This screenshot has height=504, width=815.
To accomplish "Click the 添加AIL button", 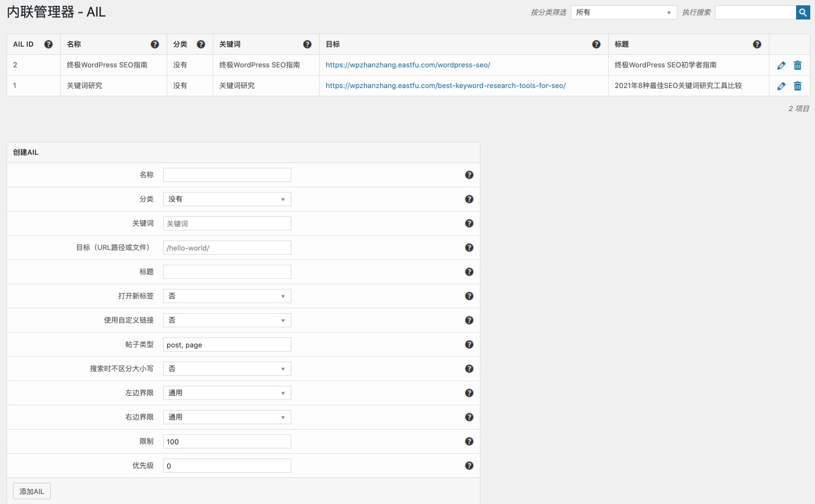I will 32,491.
